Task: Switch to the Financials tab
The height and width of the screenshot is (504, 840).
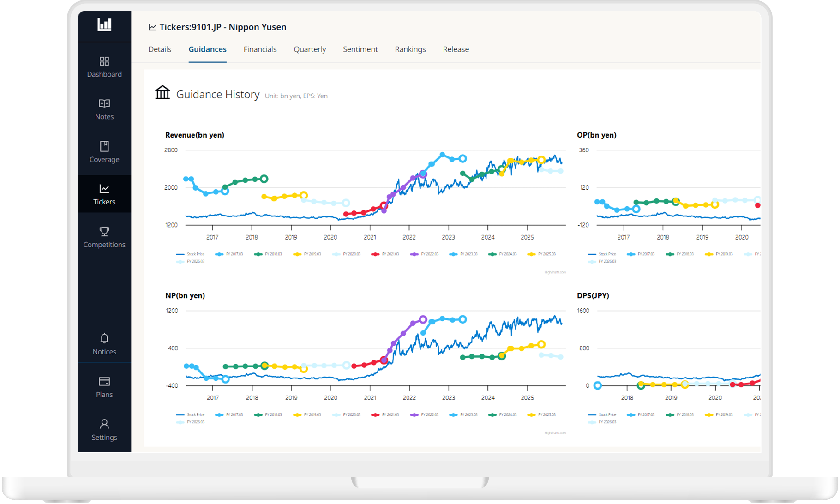Action: [x=260, y=49]
